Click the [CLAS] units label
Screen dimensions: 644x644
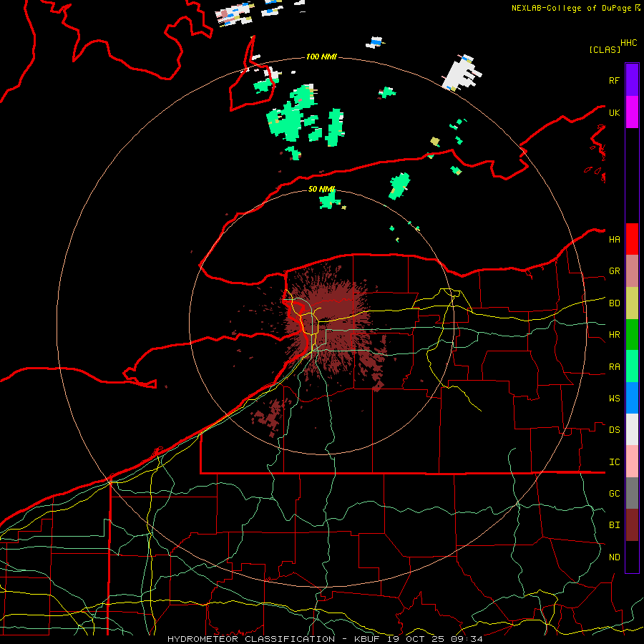coord(605,49)
